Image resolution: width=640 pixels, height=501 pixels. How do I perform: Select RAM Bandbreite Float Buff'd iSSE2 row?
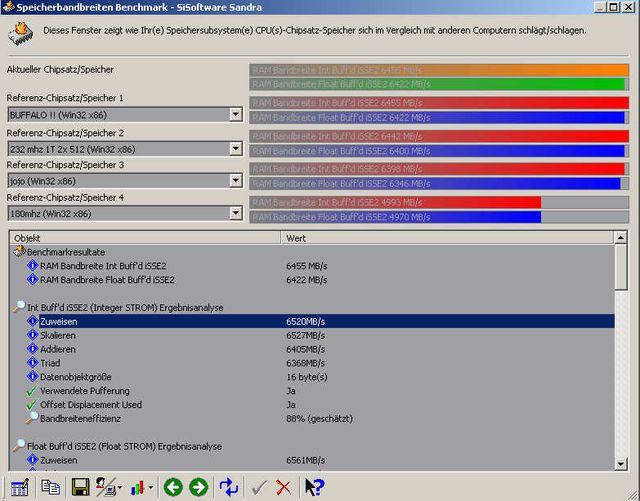[x=312, y=280]
